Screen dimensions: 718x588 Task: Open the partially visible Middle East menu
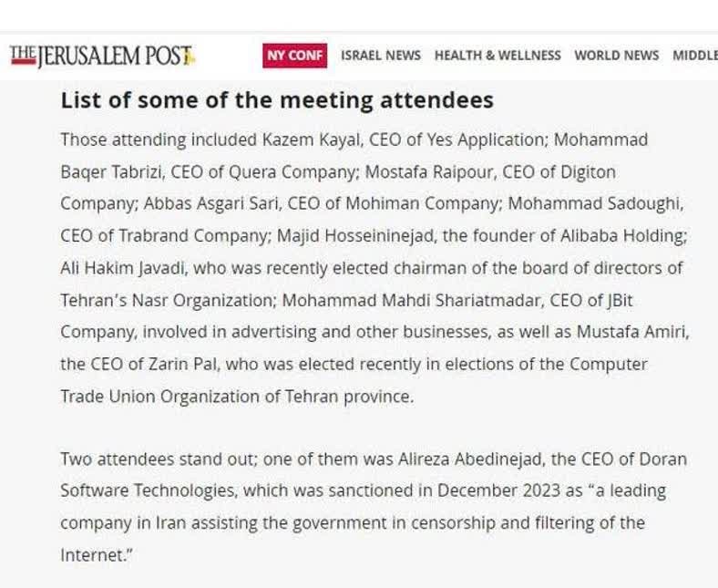pyautogui.click(x=695, y=56)
